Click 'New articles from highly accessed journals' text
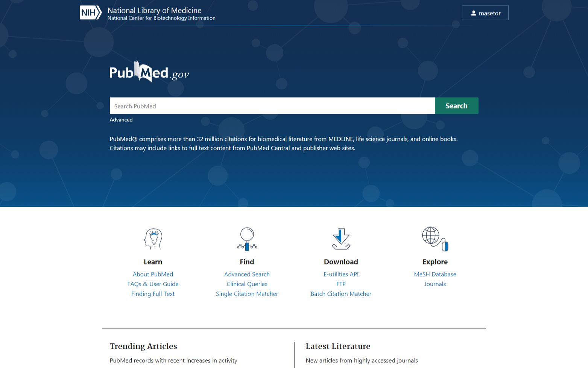 [x=362, y=360]
